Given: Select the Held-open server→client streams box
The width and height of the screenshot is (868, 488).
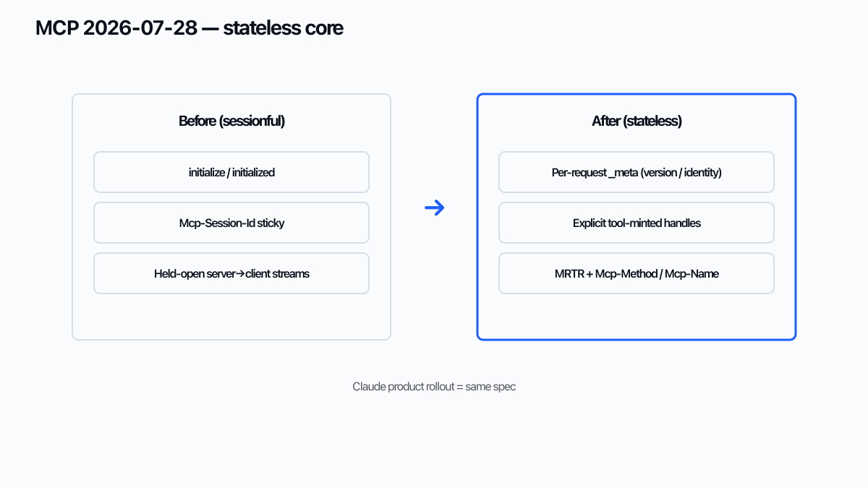Looking at the screenshot, I should (x=231, y=273).
